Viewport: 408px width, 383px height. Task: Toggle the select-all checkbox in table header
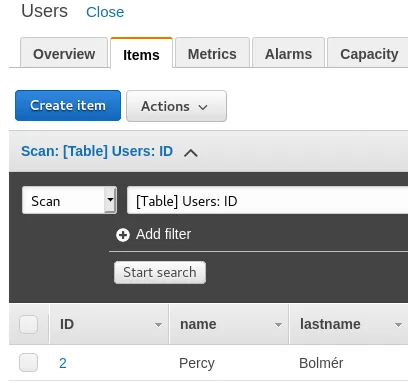point(28,324)
